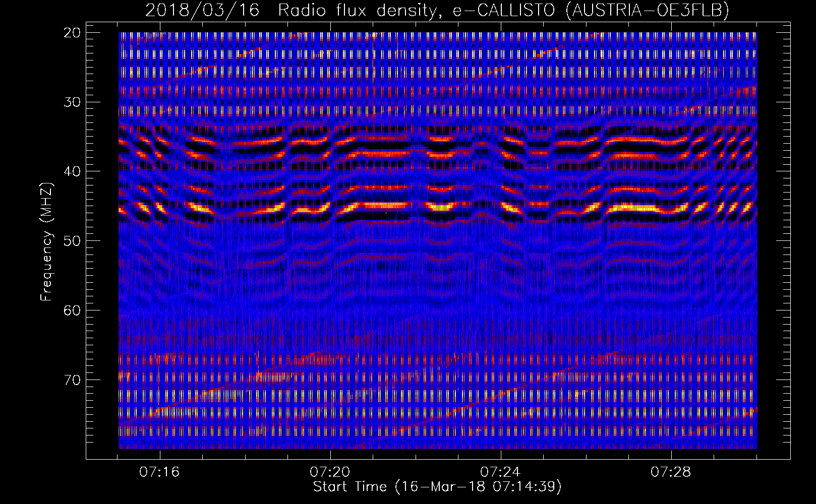Click the 'Frequency (MHZ)' axis label

point(46,242)
